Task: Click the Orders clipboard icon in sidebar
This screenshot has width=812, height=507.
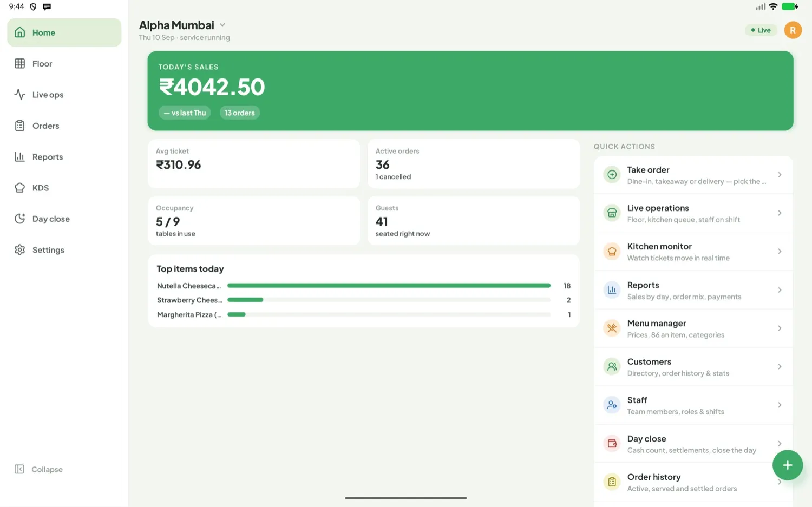Action: click(x=20, y=126)
